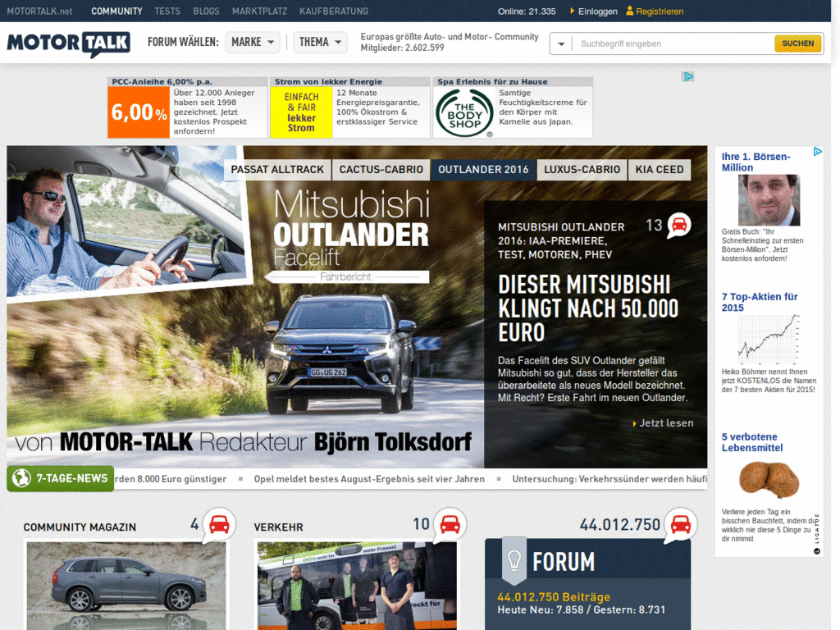The image size is (840, 630).
Task: Click MOTORTALK.net in top bar
Action: [x=39, y=11]
